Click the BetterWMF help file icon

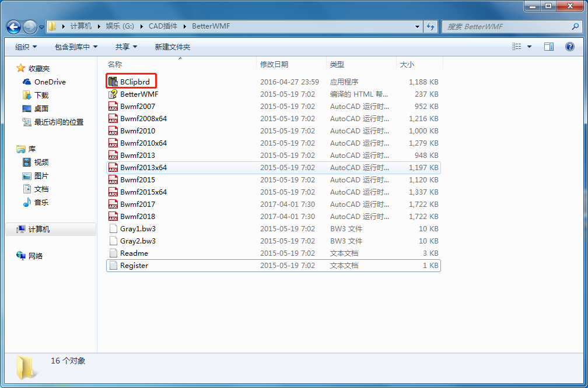tap(113, 94)
